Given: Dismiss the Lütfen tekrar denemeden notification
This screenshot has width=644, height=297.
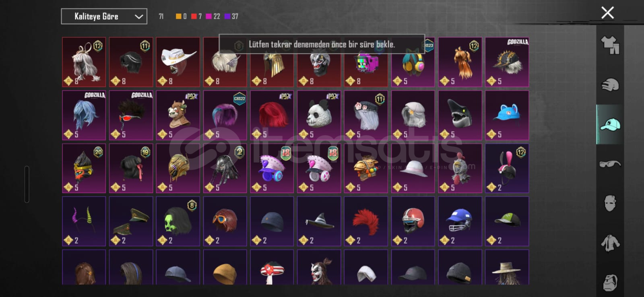Looking at the screenshot, I should click(322, 44).
